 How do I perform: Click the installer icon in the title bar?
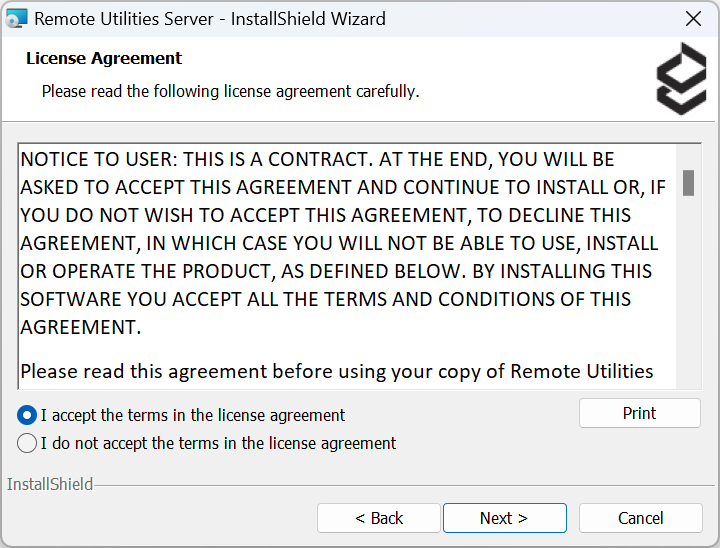point(17,18)
